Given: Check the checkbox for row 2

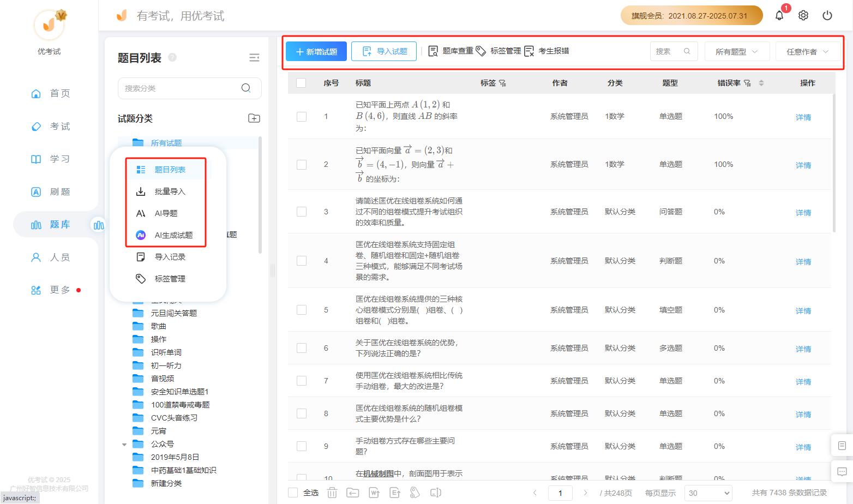Looking at the screenshot, I should click(302, 164).
